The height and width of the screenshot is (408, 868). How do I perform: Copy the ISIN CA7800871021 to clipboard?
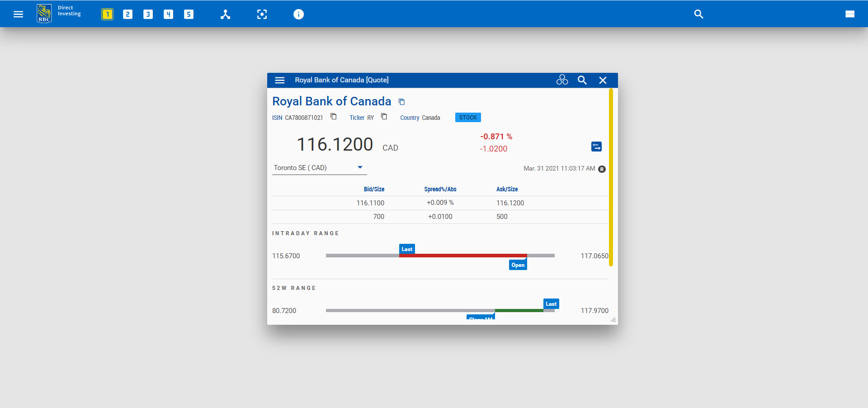click(334, 117)
